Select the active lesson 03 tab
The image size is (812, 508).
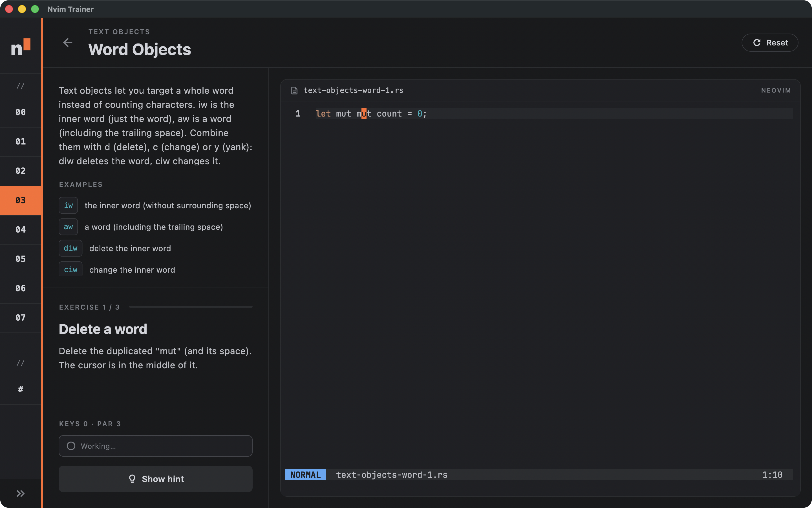(21, 200)
